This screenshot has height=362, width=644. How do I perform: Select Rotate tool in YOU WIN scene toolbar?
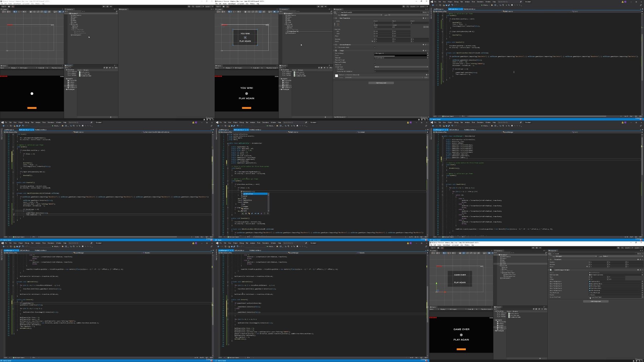(253, 11)
